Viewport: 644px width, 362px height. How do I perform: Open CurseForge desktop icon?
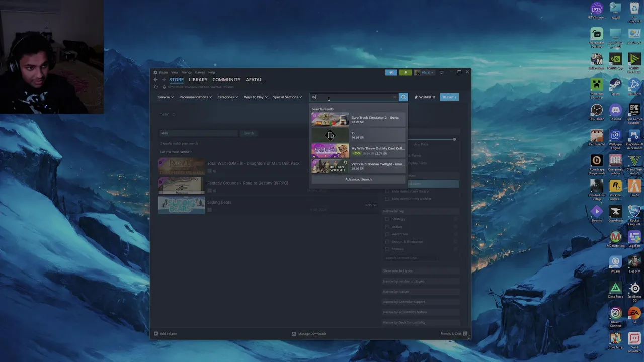(x=615, y=213)
